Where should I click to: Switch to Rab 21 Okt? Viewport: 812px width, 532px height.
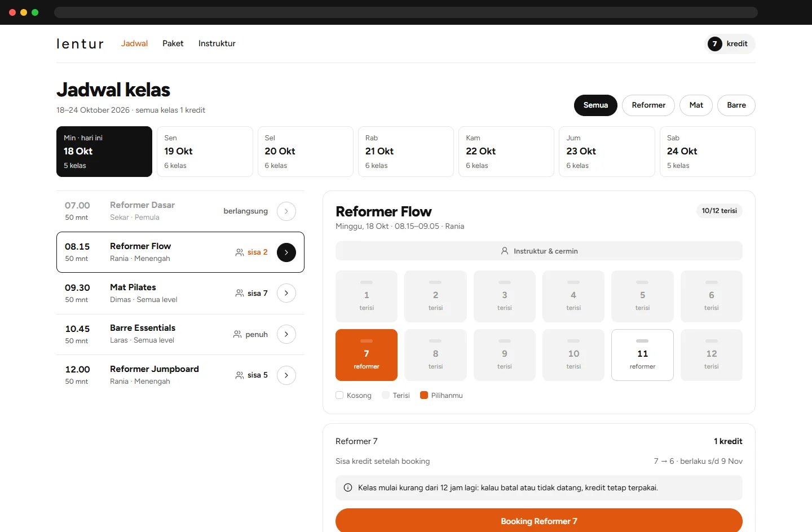[x=406, y=152]
